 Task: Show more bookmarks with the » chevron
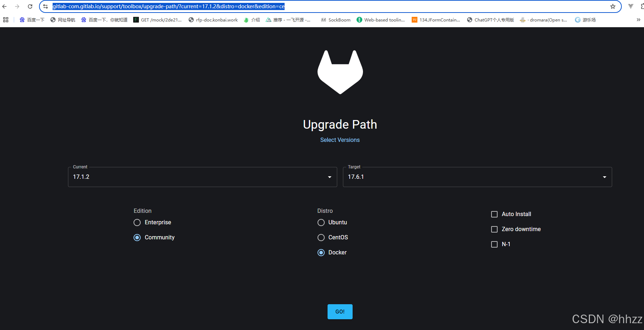[x=638, y=20]
